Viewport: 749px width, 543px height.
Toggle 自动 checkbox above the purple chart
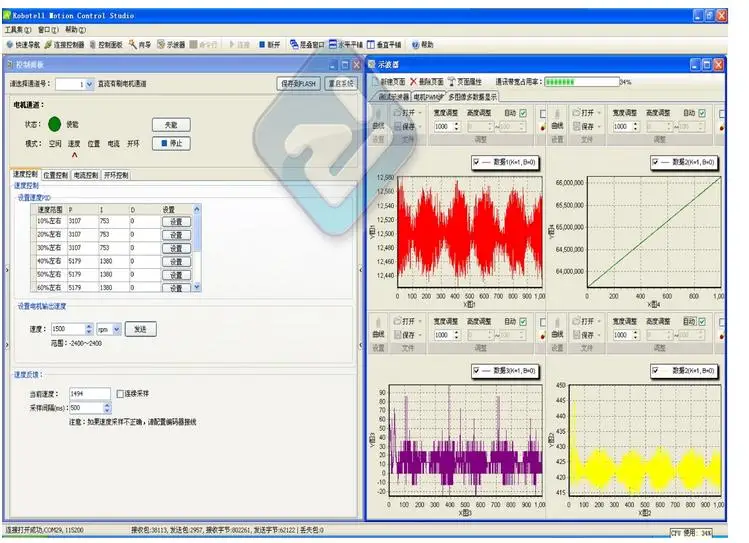523,321
